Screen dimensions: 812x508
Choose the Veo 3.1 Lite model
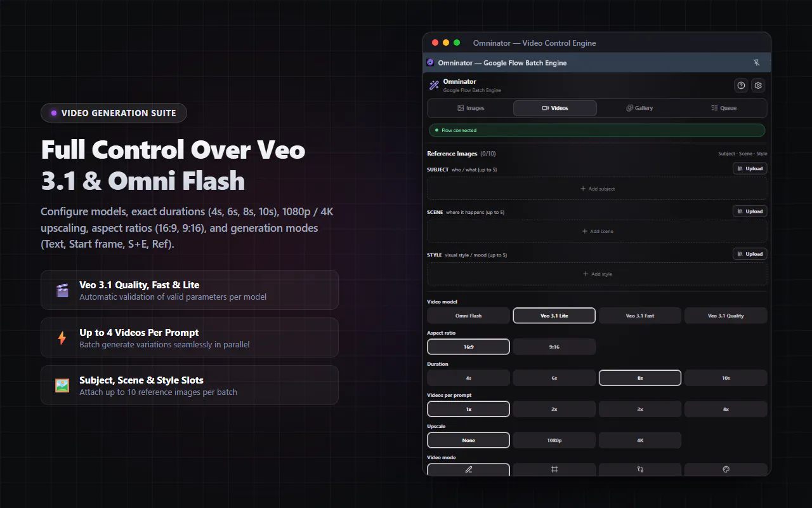coord(554,316)
